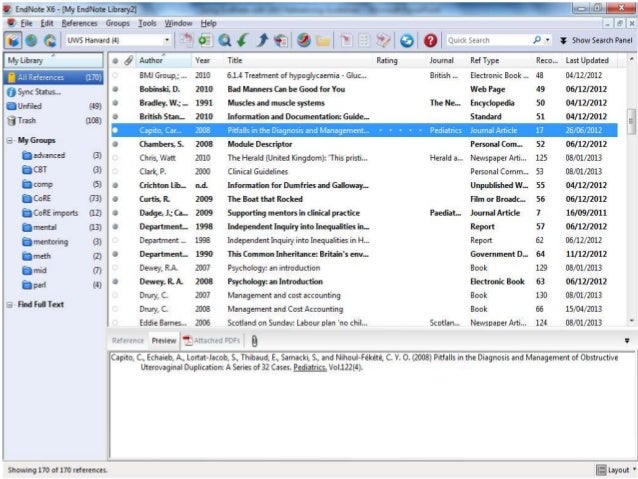This screenshot has height=479, width=638.
Task: Open the Edit menu
Action: [47, 23]
